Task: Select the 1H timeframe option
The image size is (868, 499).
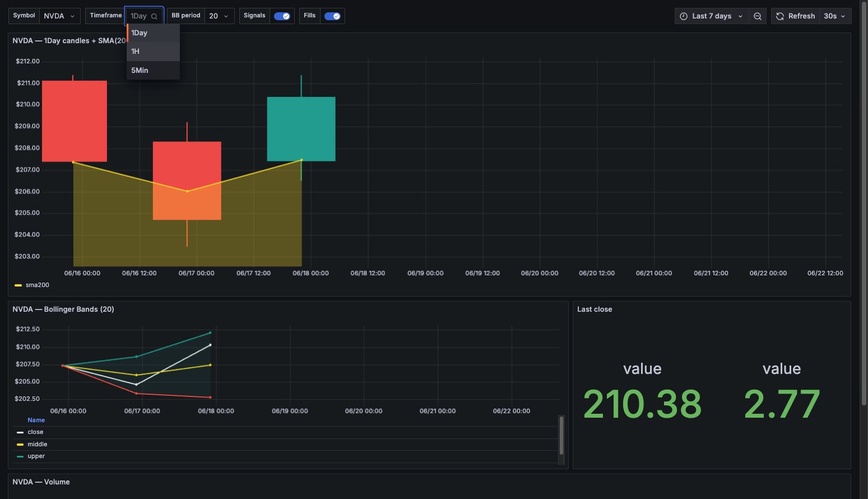Action: tap(153, 51)
